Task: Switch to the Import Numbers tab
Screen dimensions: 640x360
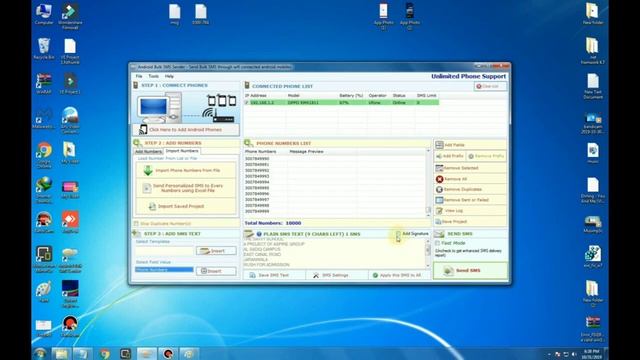Action: click(182, 151)
